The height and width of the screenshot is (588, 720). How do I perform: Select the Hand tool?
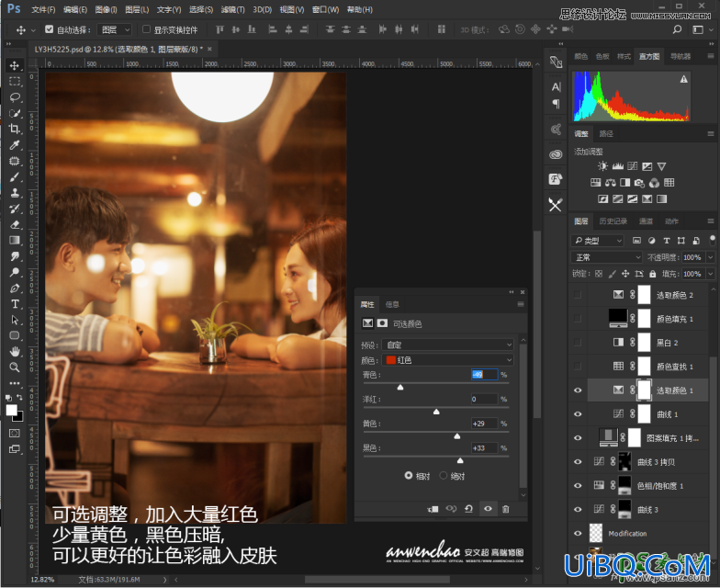15,351
